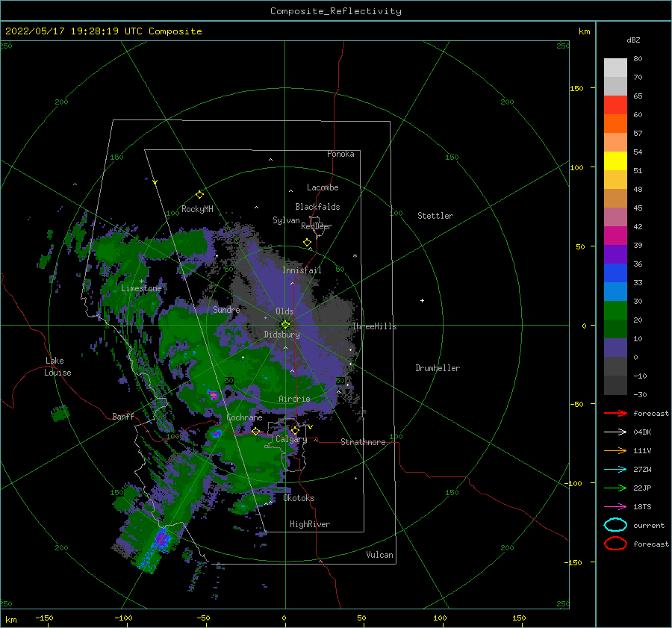Screen dimensions: 672x628
Task: Click the 80 dBZ scale value
Action: coord(638,59)
